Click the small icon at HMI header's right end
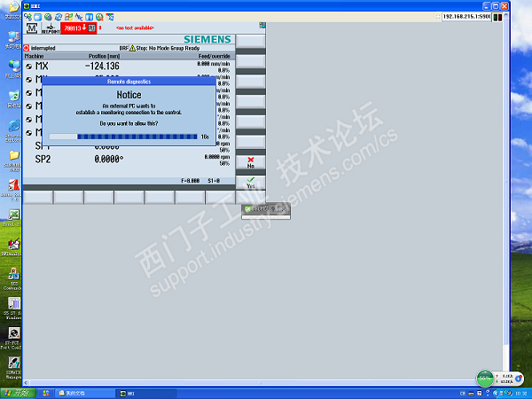Viewport: 532px width, 399px height. pos(262,25)
